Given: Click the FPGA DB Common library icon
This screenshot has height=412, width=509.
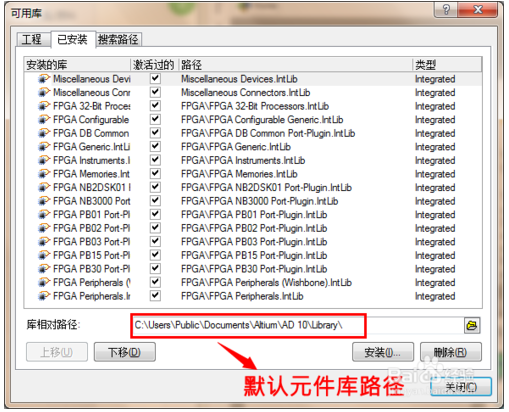Looking at the screenshot, I should click(43, 133).
